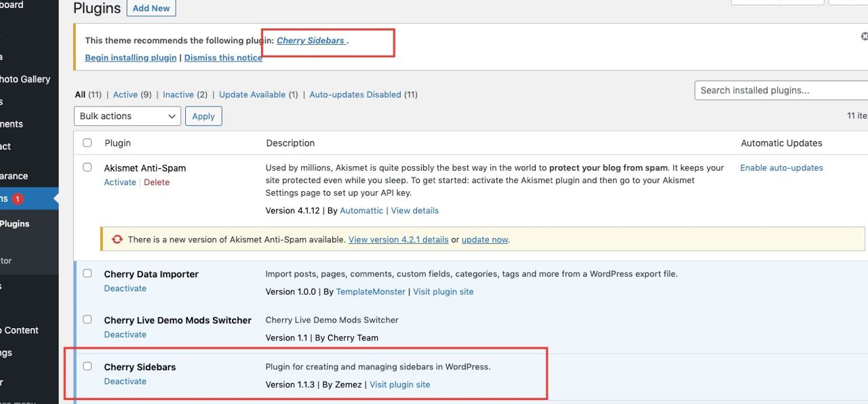Focus the Search installed plugins field
The width and height of the screenshot is (868, 404).
point(781,90)
